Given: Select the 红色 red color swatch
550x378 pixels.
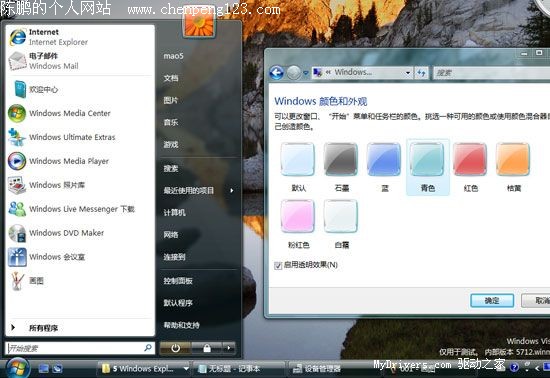Looking at the screenshot, I should pos(470,159).
